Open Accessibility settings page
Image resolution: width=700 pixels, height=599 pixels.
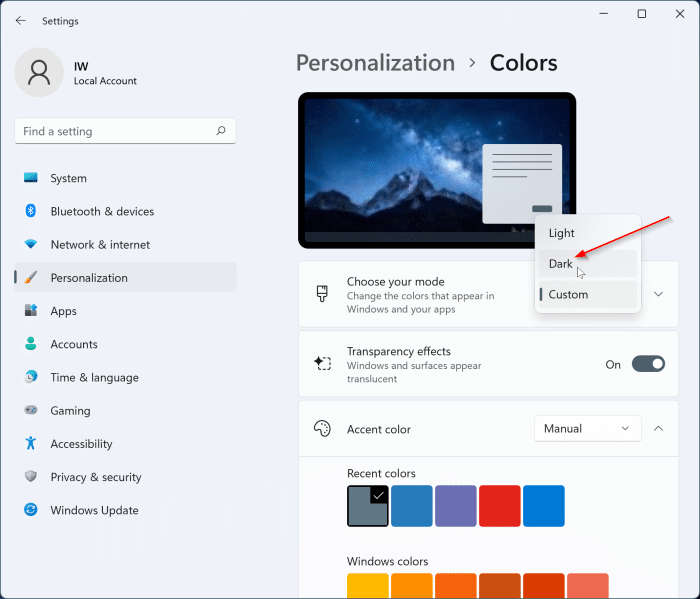tap(125, 443)
